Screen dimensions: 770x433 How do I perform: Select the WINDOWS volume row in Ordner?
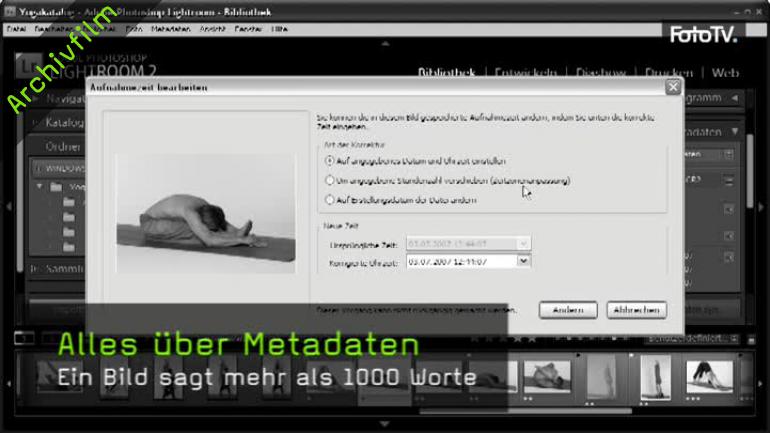(x=58, y=168)
